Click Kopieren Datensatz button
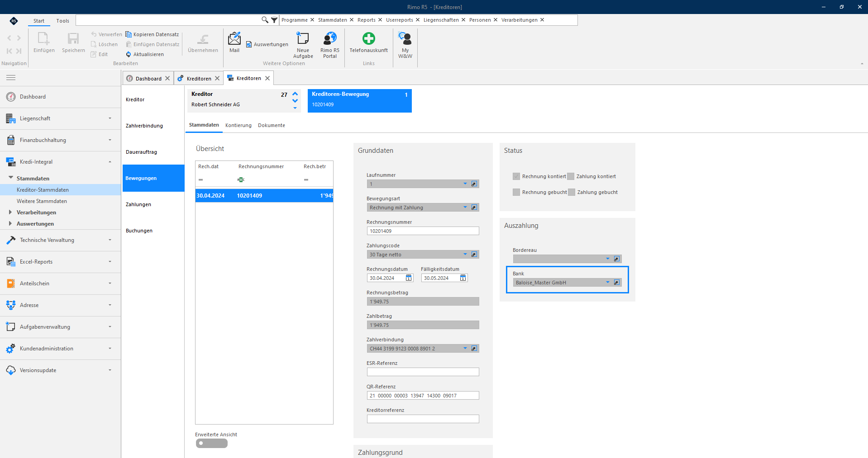Screen dimensions: 868x458 pos(152,34)
